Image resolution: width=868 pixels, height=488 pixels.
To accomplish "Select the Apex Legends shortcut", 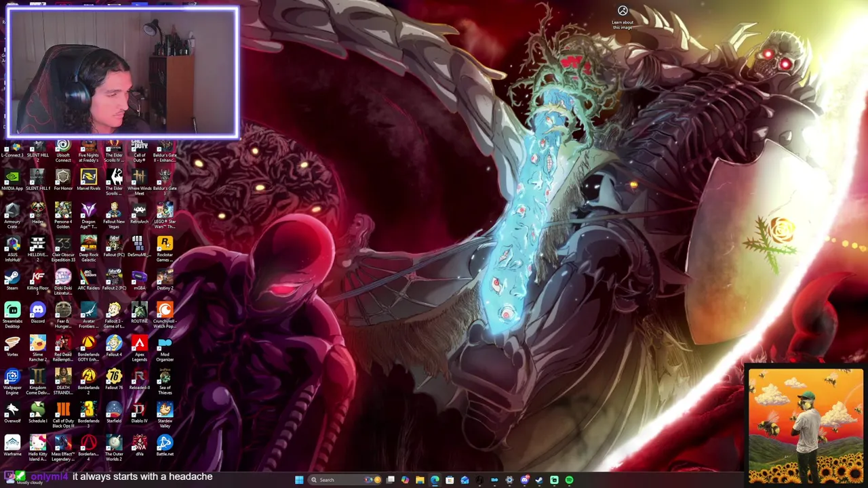I will tap(139, 349).
